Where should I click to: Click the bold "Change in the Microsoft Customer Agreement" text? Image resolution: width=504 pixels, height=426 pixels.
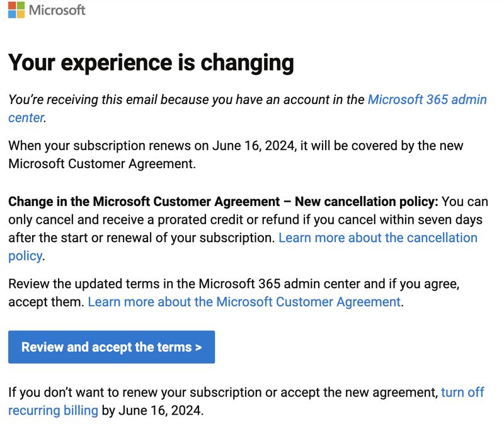144,202
